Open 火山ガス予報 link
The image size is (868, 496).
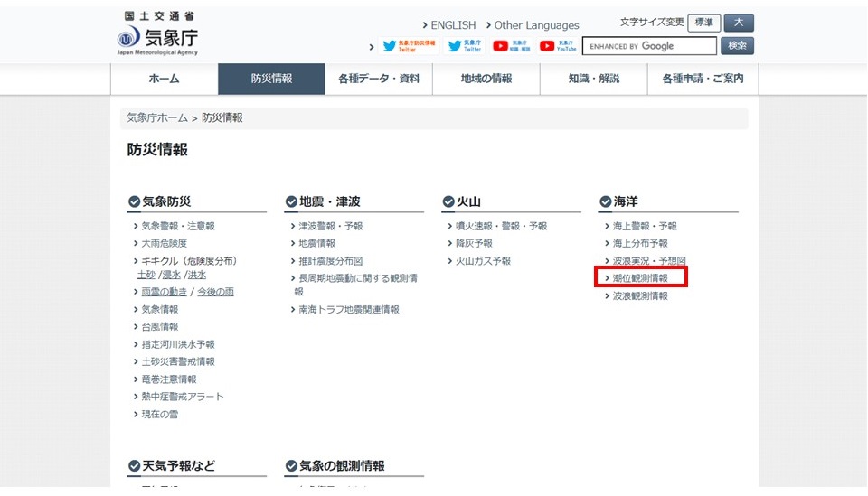pyautogui.click(x=483, y=261)
